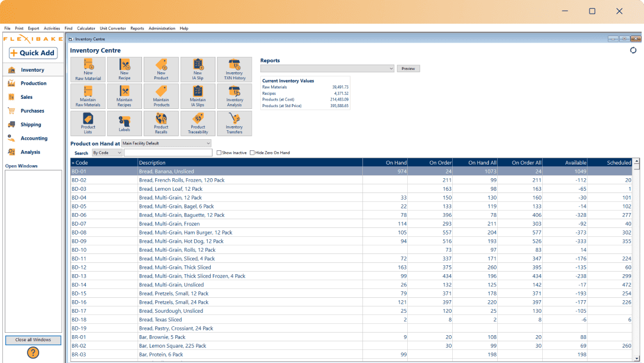Click the Maintain Products icon
This screenshot has width=644, height=363.
[161, 95]
